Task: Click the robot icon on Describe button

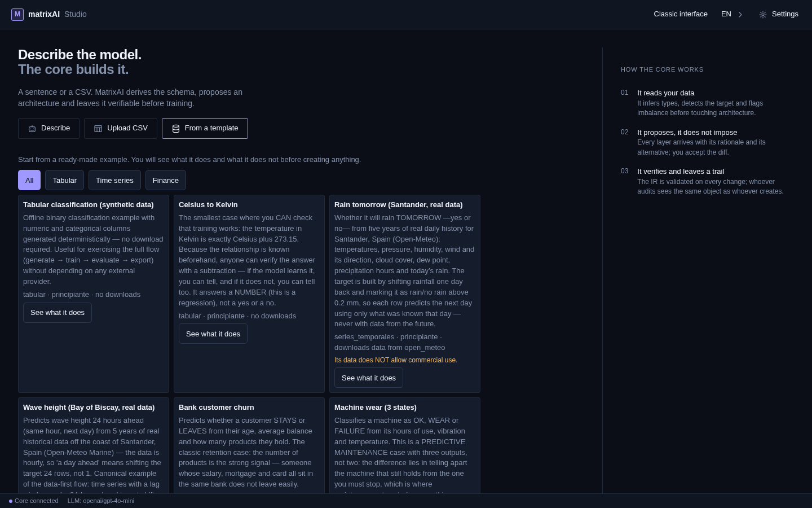Action: click(32, 129)
